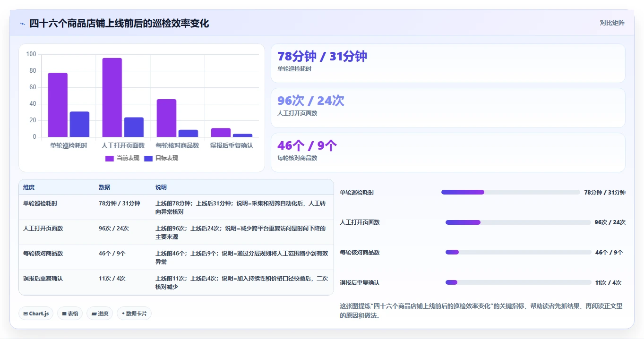644x339 pixels.
Task: Open the 46个 / 9个 data card
Action: click(448, 153)
